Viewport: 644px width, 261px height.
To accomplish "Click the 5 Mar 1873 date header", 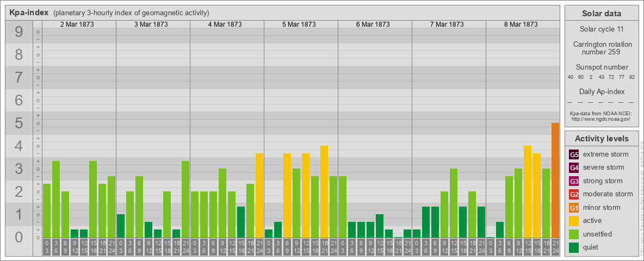I will point(299,24).
